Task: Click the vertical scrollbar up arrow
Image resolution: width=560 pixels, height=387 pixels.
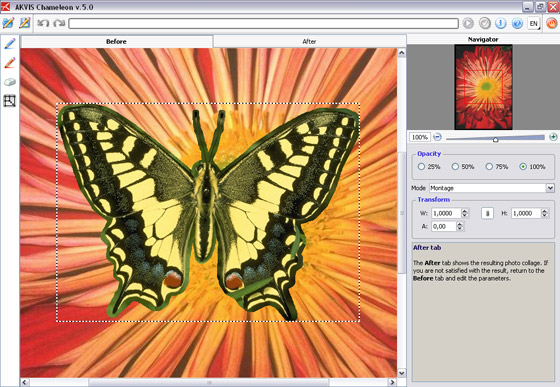Action: tap(401, 53)
